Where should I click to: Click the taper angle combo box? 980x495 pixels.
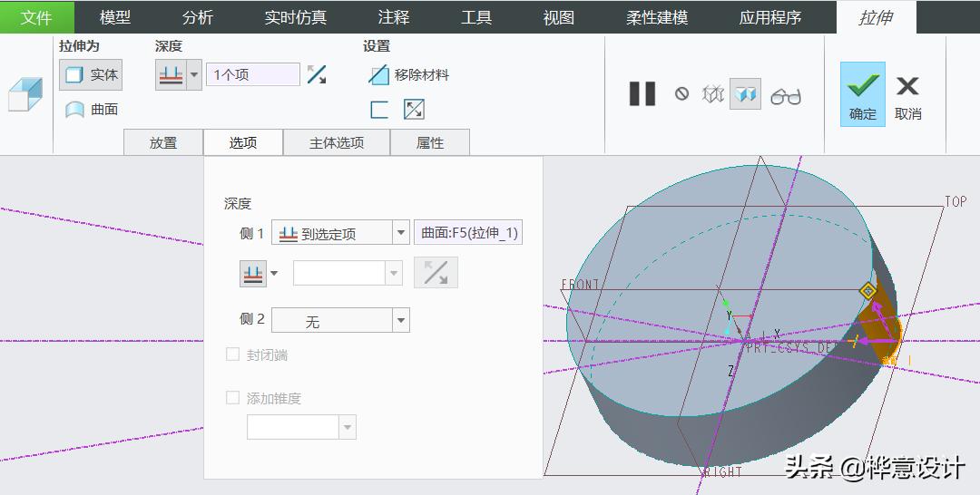coord(302,428)
